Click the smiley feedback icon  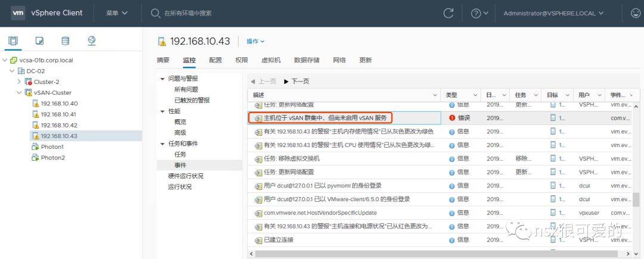pos(636,13)
